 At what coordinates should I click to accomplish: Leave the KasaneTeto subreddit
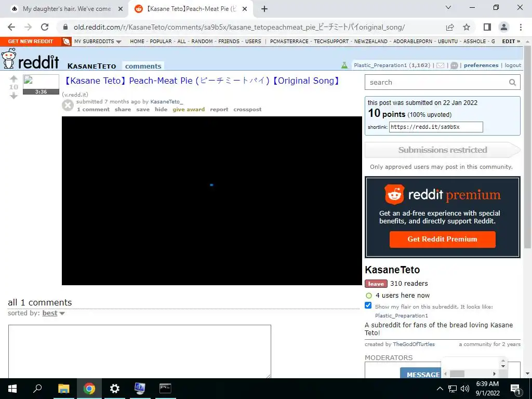(376, 284)
